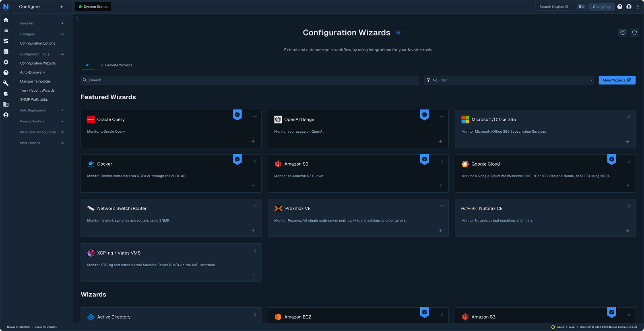Expand the Auto Deployment section
Viewport: 644px width, 331px height.
[42, 111]
